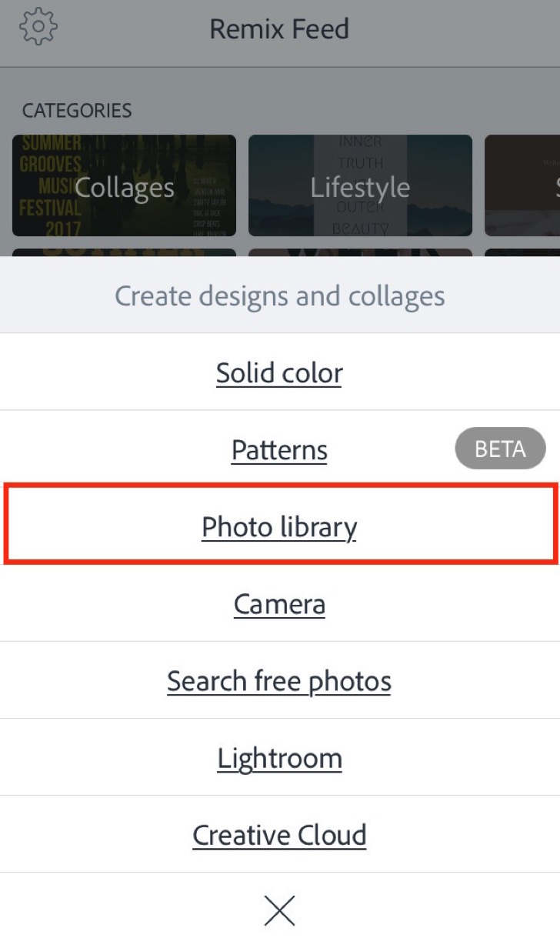The width and height of the screenshot is (560, 948).
Task: Pick Photo library as the source
Action: [x=279, y=526]
